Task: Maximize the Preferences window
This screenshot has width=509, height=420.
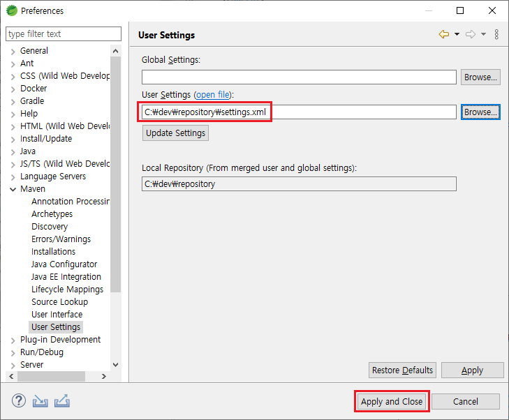Action: [x=460, y=10]
